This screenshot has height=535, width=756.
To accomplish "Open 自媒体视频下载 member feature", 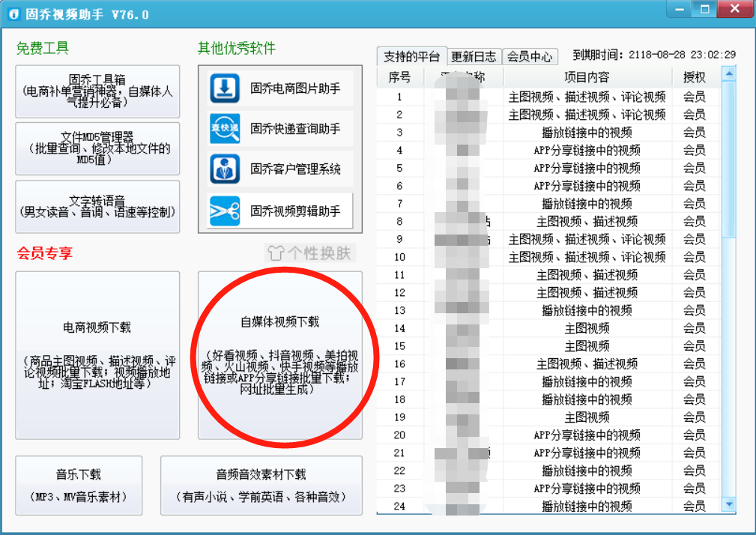I will pos(280,355).
